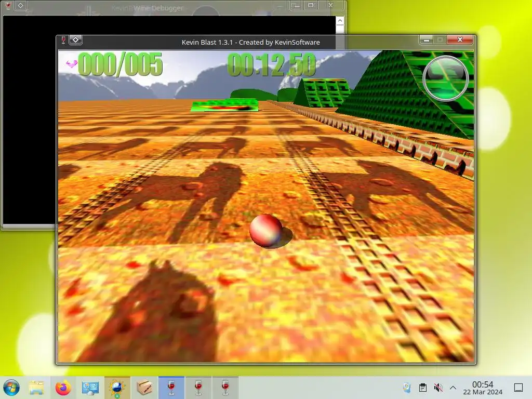
Task: Open the Kevin Blast window menu wine icon
Action: [63, 40]
